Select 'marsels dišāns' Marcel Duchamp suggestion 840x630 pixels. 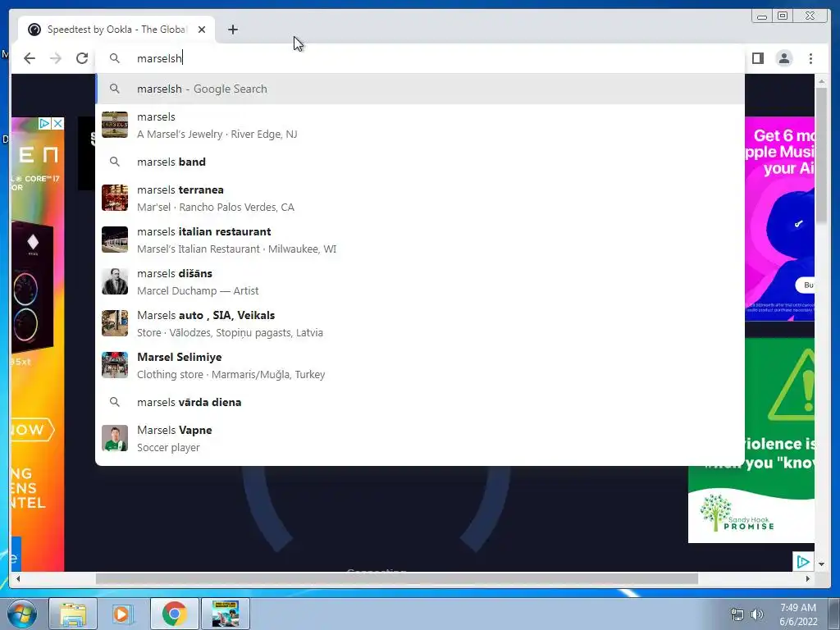point(420,282)
